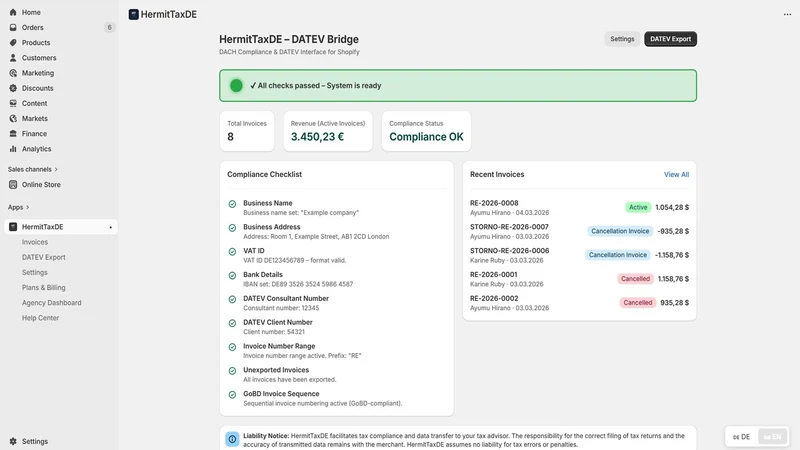Click the -935,28 $ invoice amount
This screenshot has height=450, width=800.
673,231
